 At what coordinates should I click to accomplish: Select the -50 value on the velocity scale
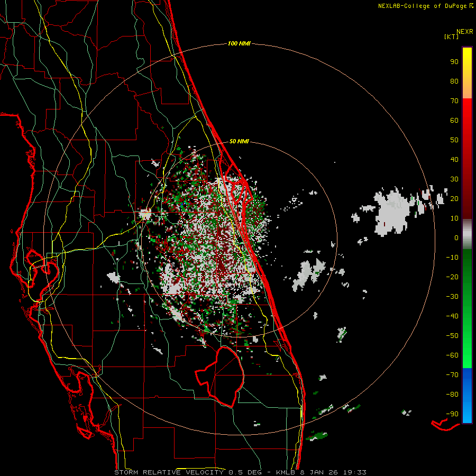(x=452, y=336)
